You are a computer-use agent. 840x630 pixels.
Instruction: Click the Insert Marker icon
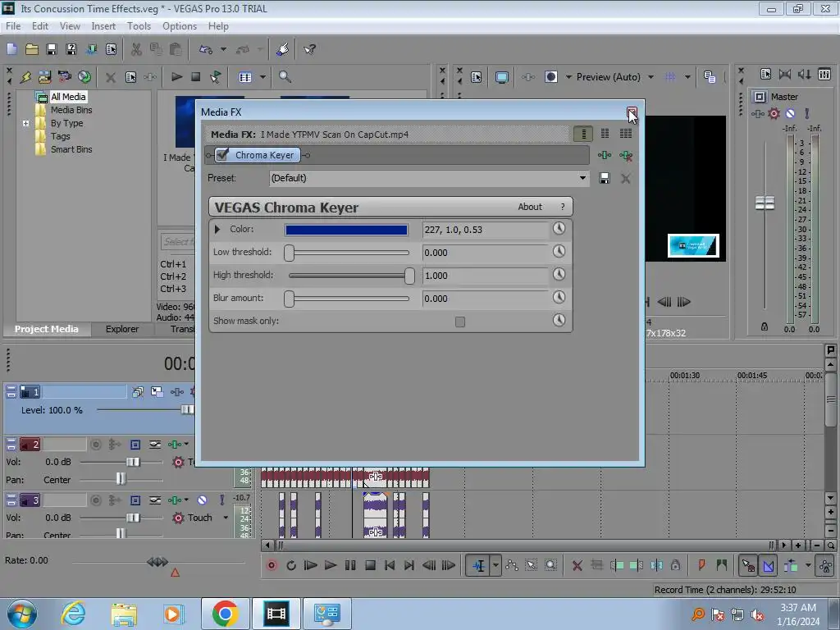coord(702,565)
